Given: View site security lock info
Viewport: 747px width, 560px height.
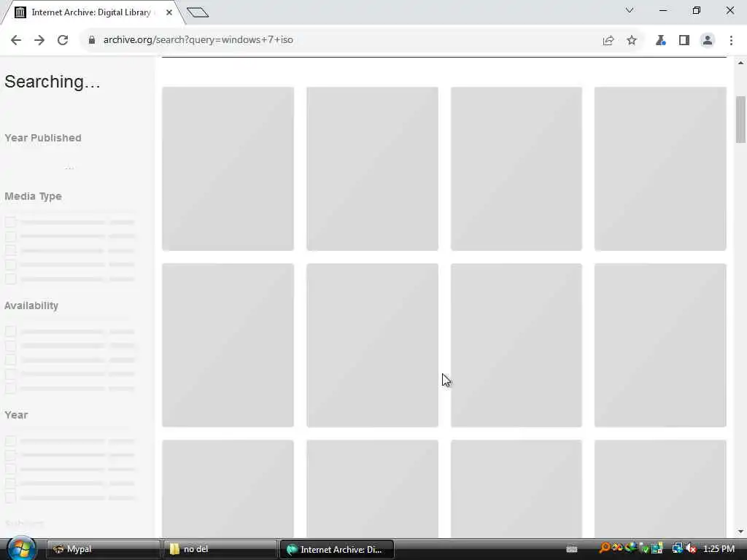Looking at the screenshot, I should tap(91, 40).
